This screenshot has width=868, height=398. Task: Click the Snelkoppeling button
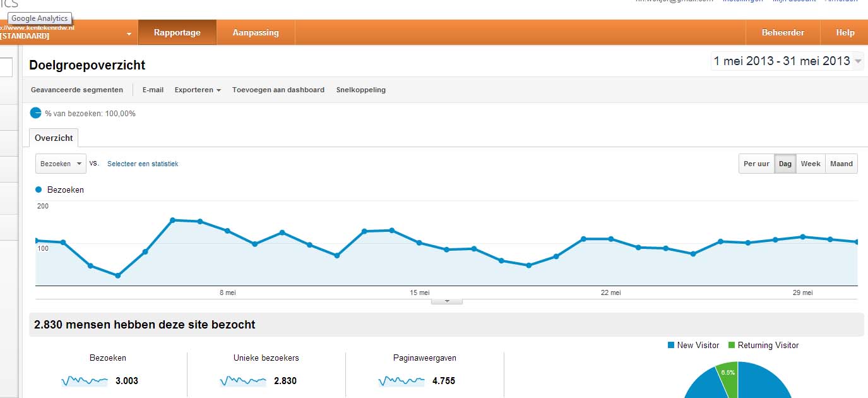(x=361, y=90)
